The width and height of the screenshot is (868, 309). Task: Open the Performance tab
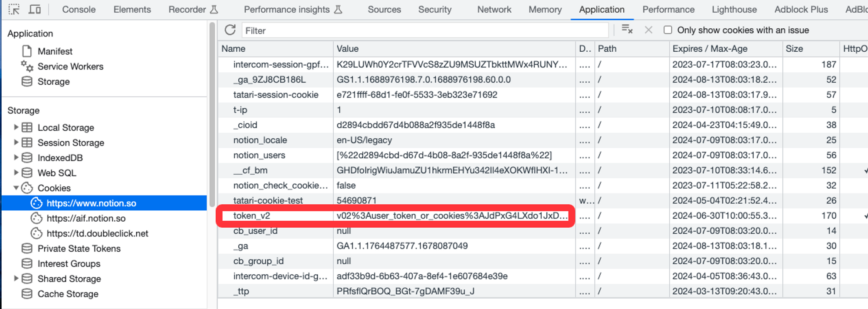[668, 10]
